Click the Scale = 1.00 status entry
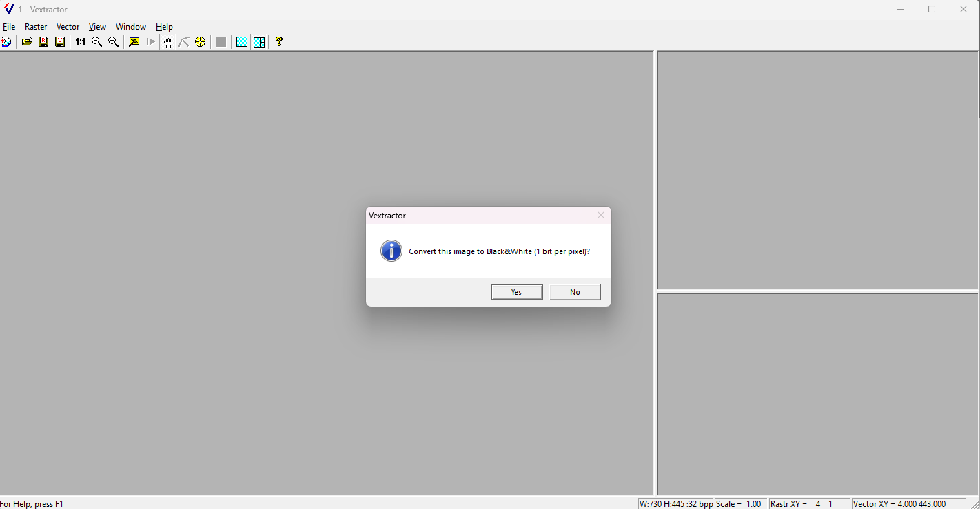The width and height of the screenshot is (980, 509). coord(741,504)
